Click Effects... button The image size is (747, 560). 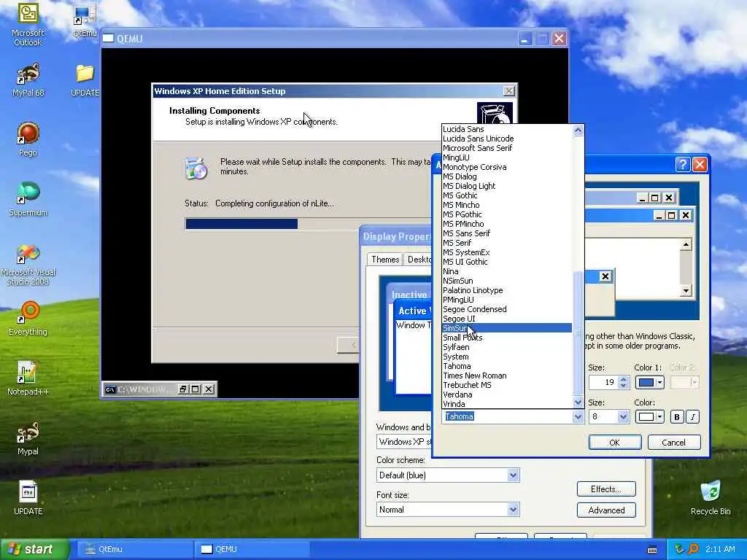(606, 489)
